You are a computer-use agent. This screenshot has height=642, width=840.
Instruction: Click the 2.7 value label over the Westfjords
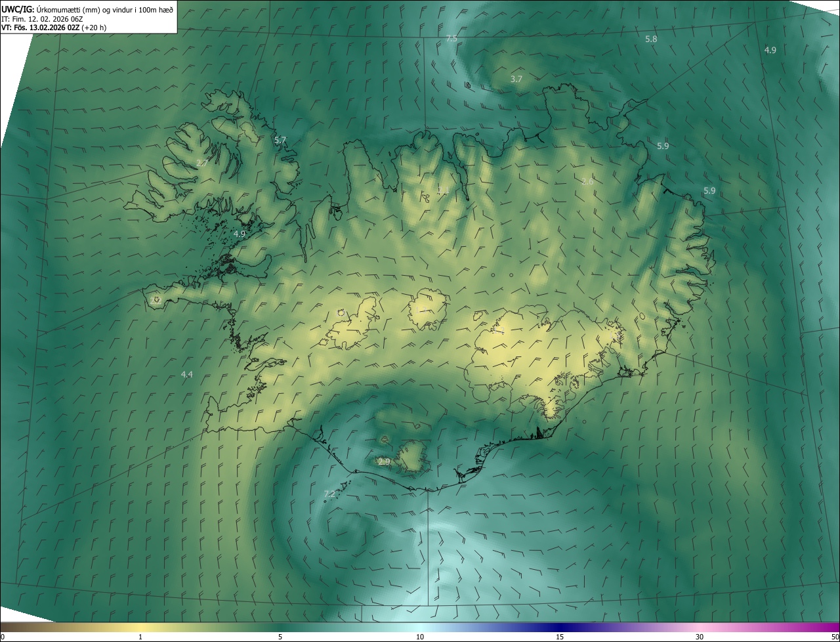[202, 163]
